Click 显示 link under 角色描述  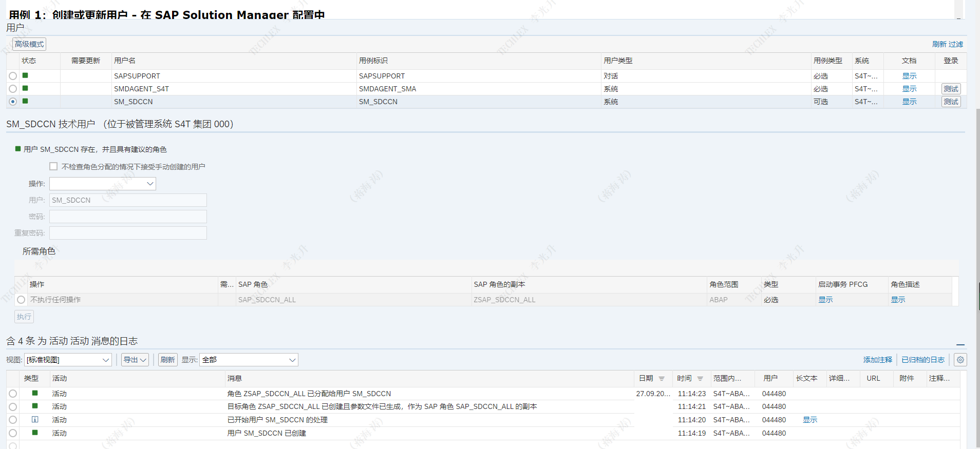tap(898, 300)
